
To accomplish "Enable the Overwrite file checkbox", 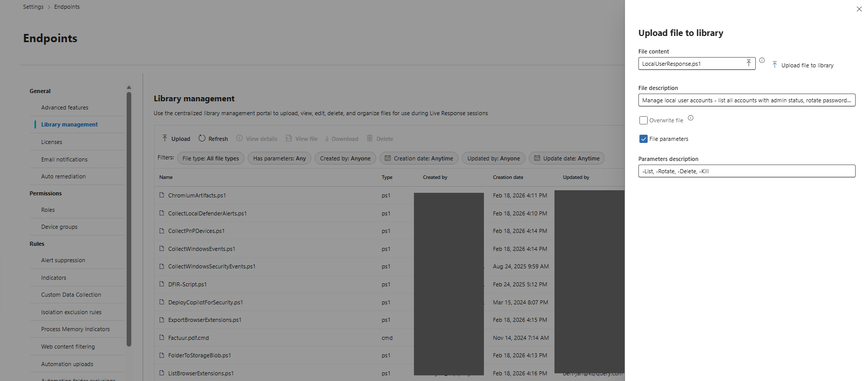I will coord(643,120).
